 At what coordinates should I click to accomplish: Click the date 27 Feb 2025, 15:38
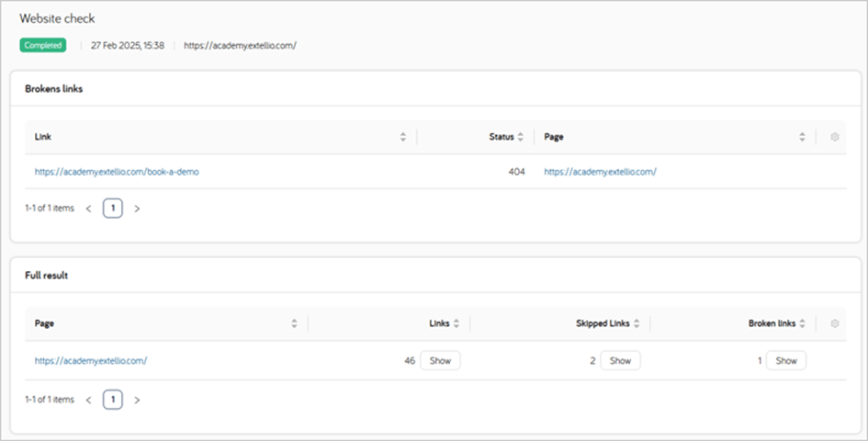coord(128,45)
